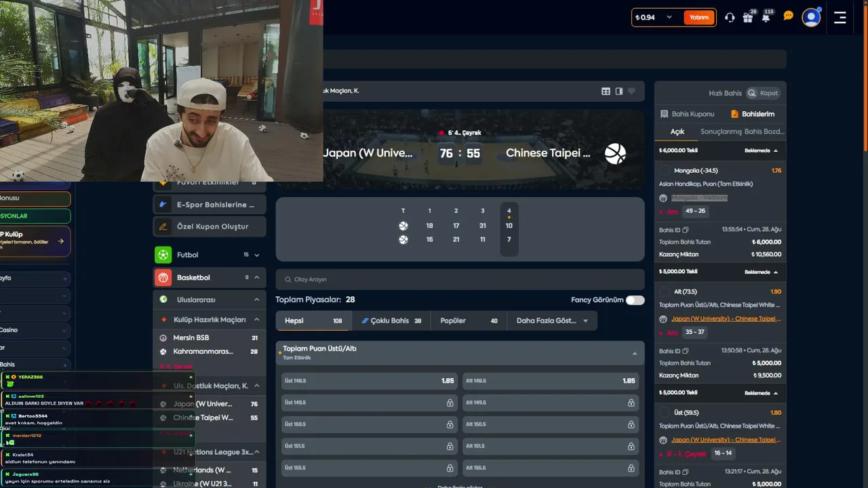Click in the Olay Arayın search field
This screenshot has width=868, height=488.
click(460, 279)
